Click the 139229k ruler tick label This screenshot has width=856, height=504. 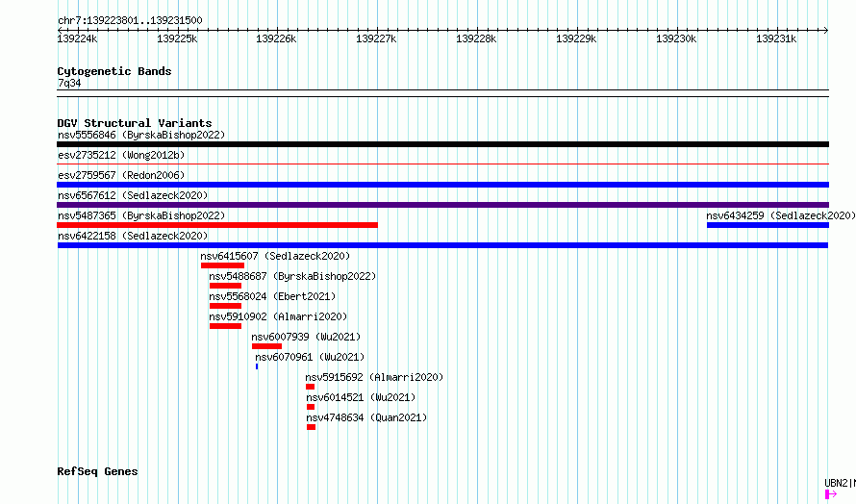point(576,38)
